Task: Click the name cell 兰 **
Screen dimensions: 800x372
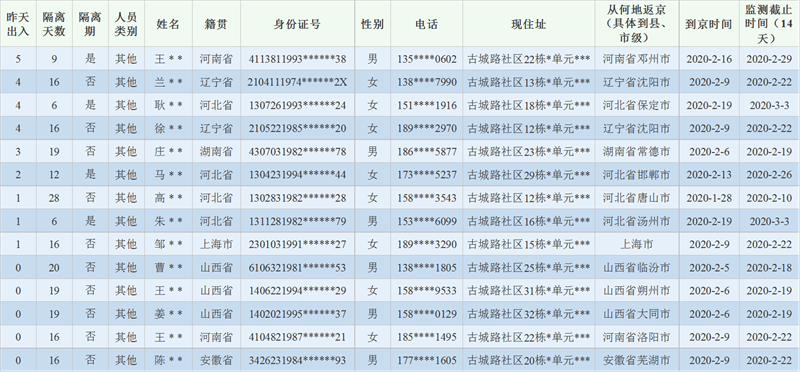Action: pyautogui.click(x=168, y=82)
